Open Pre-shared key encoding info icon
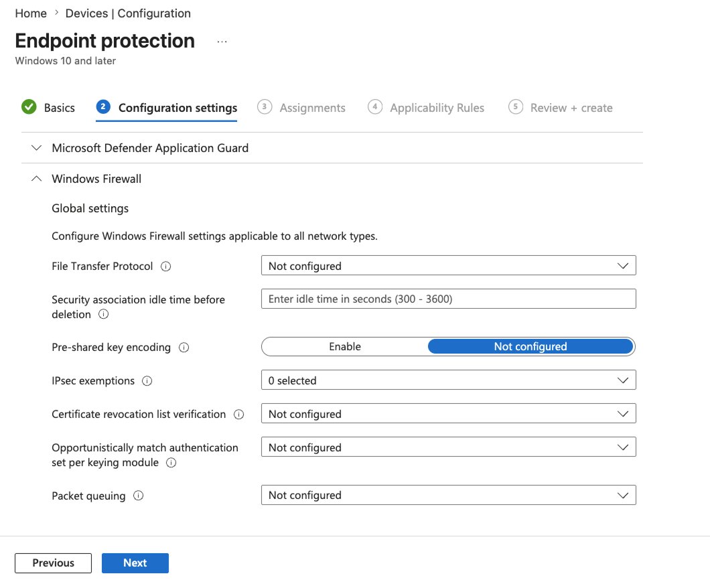The width and height of the screenshot is (710, 588). click(x=184, y=347)
